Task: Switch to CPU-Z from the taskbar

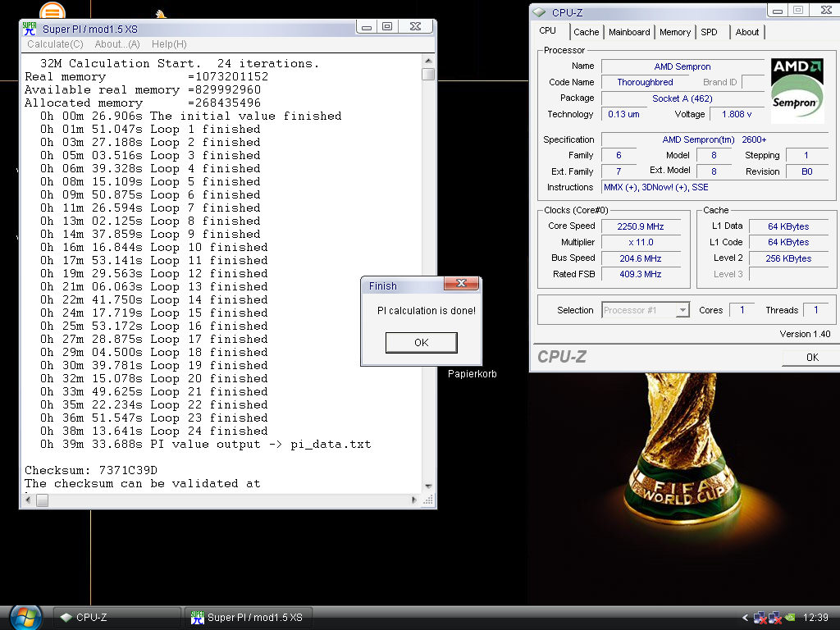Action: pyautogui.click(x=116, y=618)
